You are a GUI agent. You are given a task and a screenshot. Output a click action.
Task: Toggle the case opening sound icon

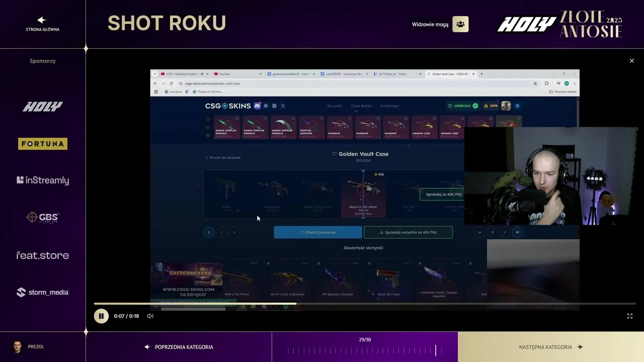[518, 232]
